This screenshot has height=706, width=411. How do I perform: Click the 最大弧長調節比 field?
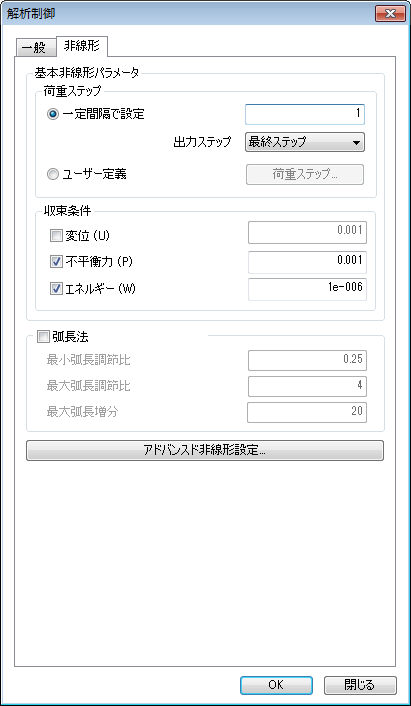point(307,386)
